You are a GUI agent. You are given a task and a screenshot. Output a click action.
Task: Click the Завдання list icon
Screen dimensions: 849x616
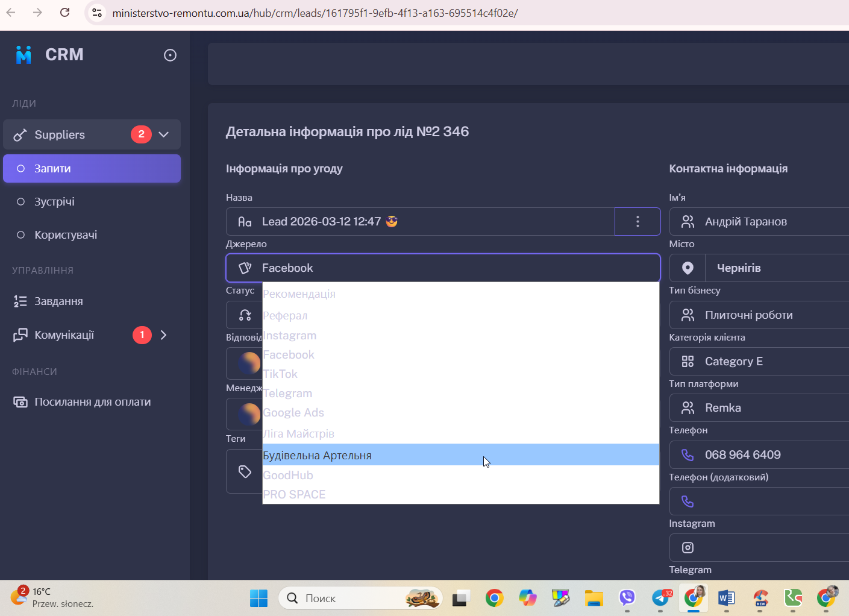coord(20,301)
